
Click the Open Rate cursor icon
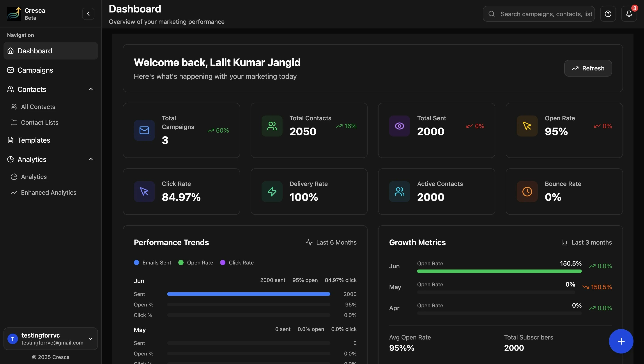[527, 126]
